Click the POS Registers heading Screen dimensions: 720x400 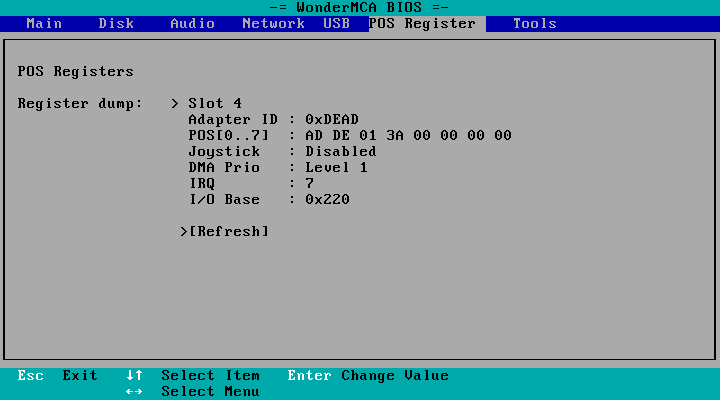(x=75, y=72)
